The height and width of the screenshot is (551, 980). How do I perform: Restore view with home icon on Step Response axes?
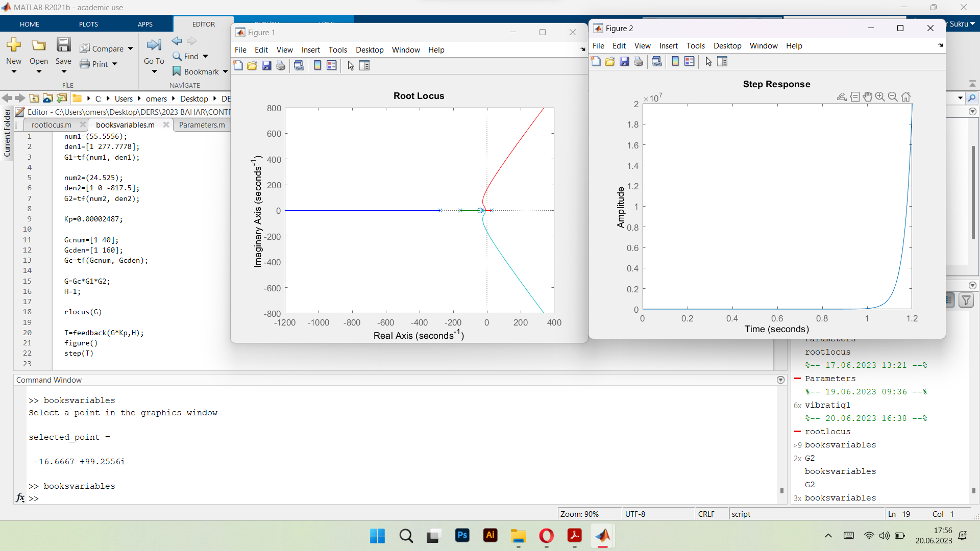click(906, 96)
